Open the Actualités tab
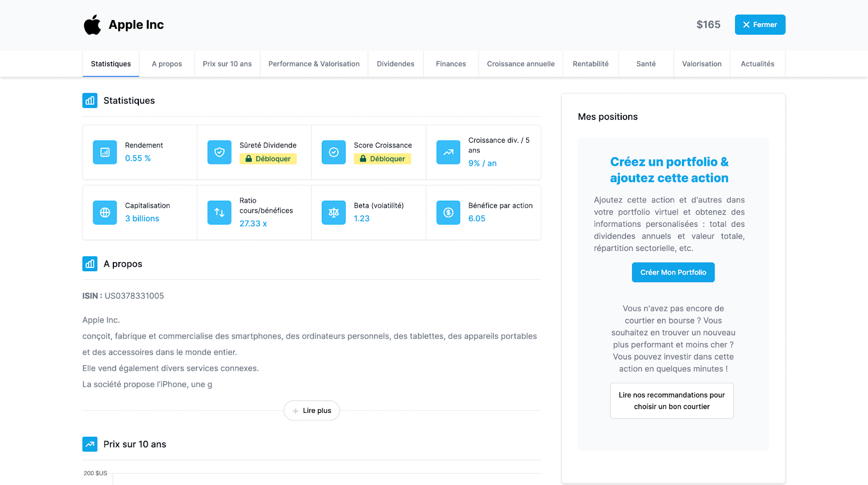The width and height of the screenshot is (868, 485). pos(758,64)
